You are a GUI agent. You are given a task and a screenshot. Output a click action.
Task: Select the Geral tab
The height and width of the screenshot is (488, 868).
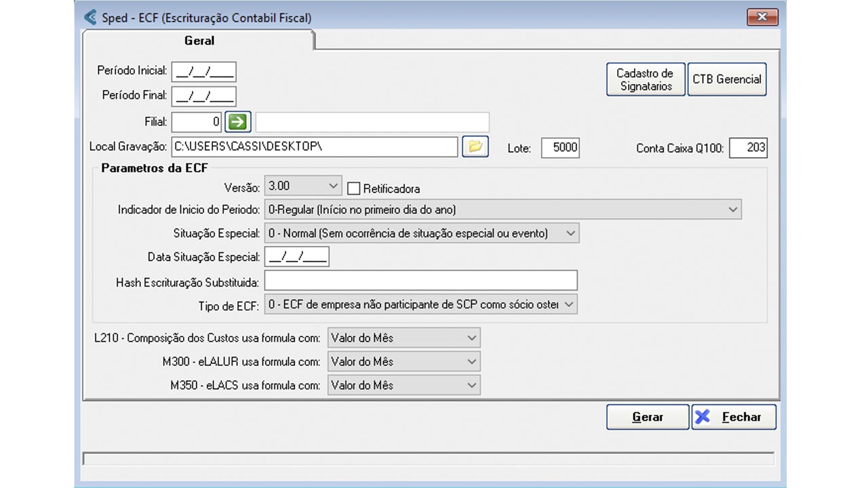199,41
